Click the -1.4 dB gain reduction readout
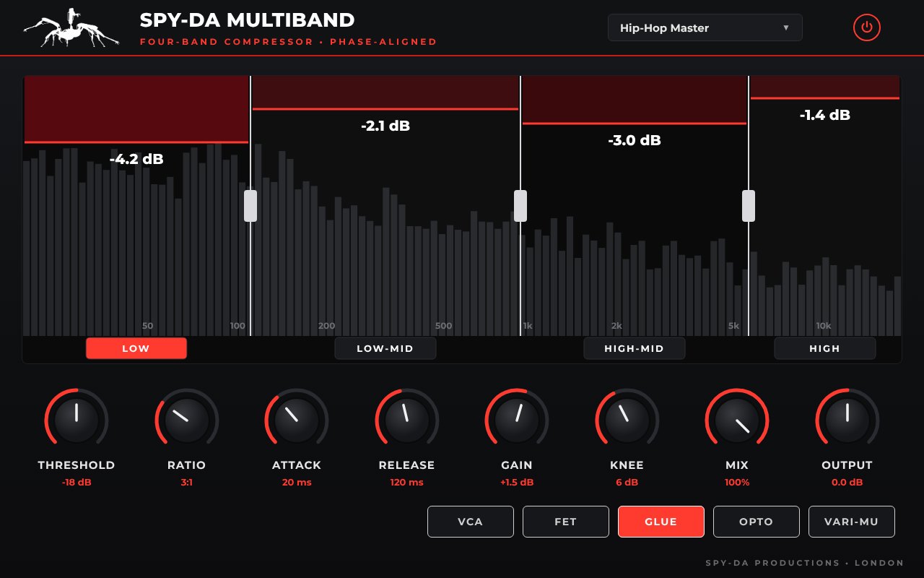The height and width of the screenshot is (578, 924). point(825,115)
